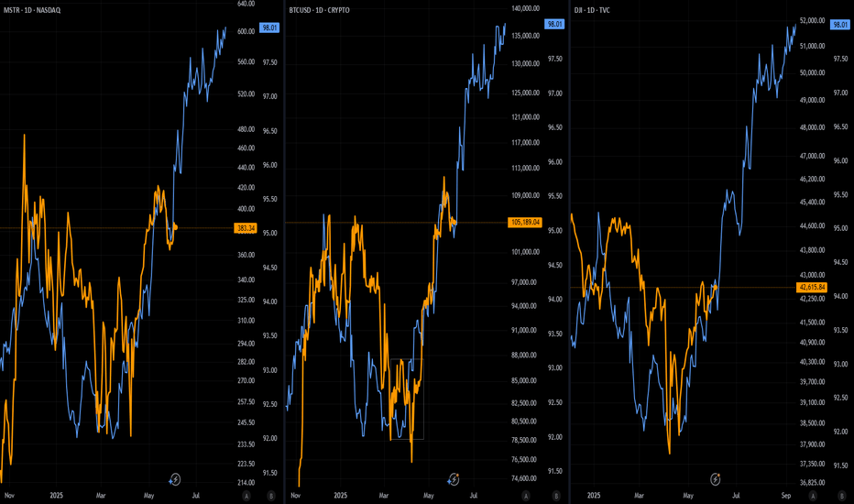The height and width of the screenshot is (504, 854).
Task: Open the BTCUSD · 1D · CRYPTO symbol title
Action: pos(319,10)
